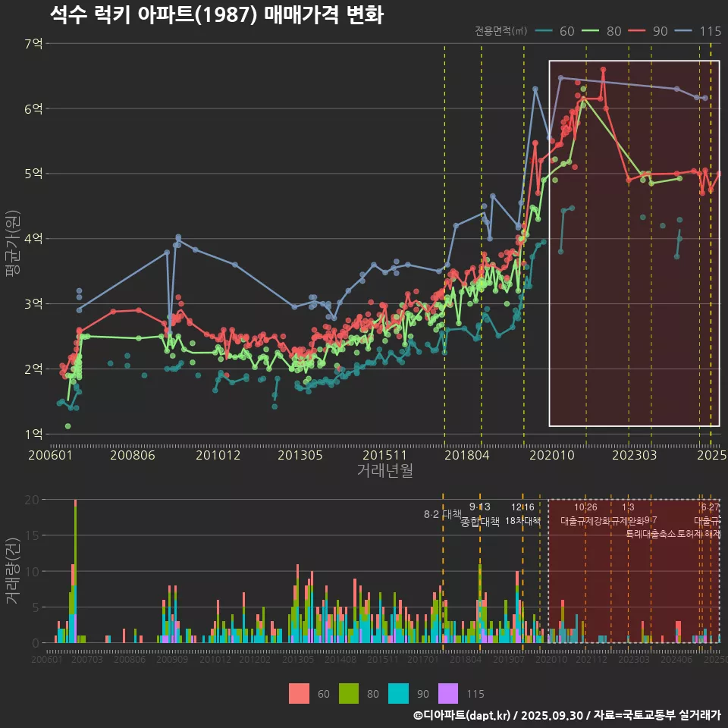
Task: Select the purple 115 bar legend swatch
Action: click(449, 693)
